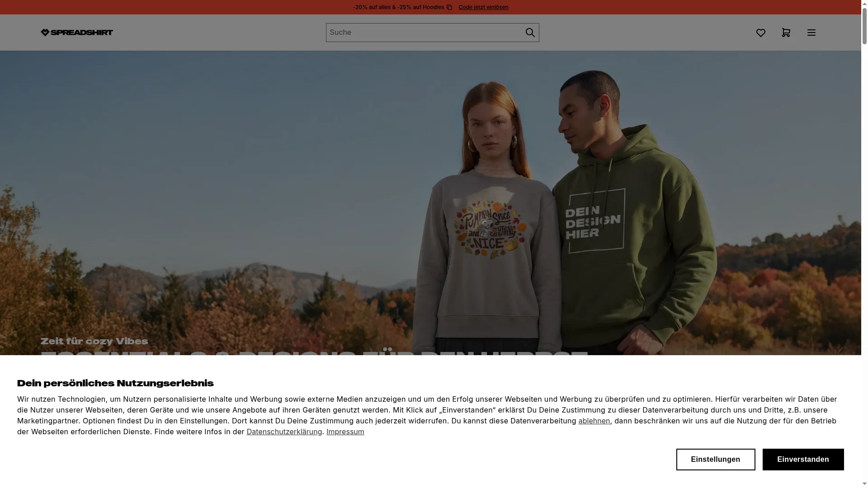
Task: Open the hamburger menu
Action: 811,33
